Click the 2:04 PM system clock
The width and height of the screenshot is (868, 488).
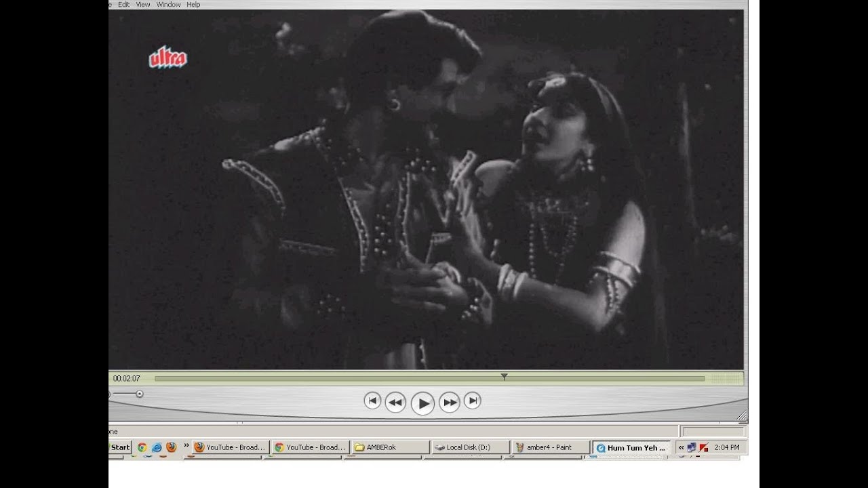727,447
